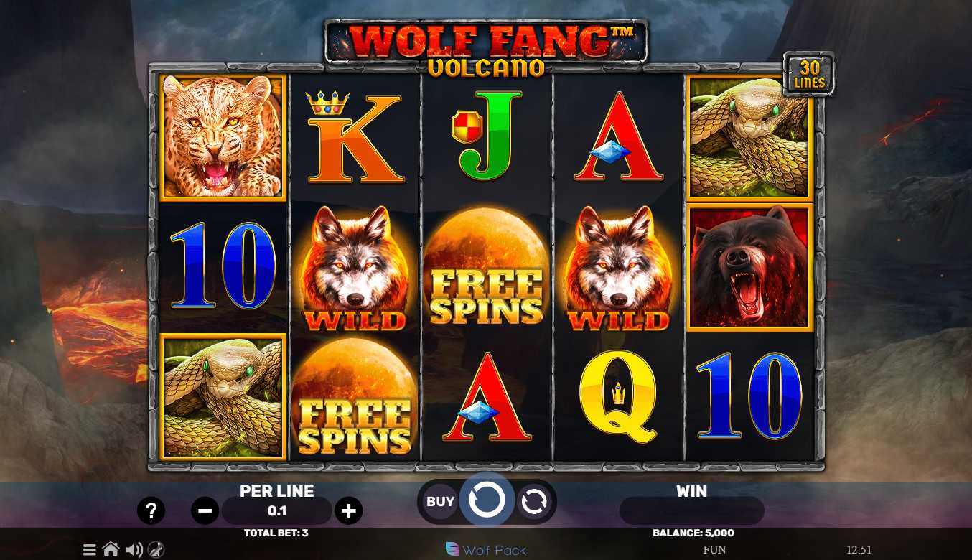Click the King symbol with crown
The height and width of the screenshot is (560, 972).
coord(355,137)
